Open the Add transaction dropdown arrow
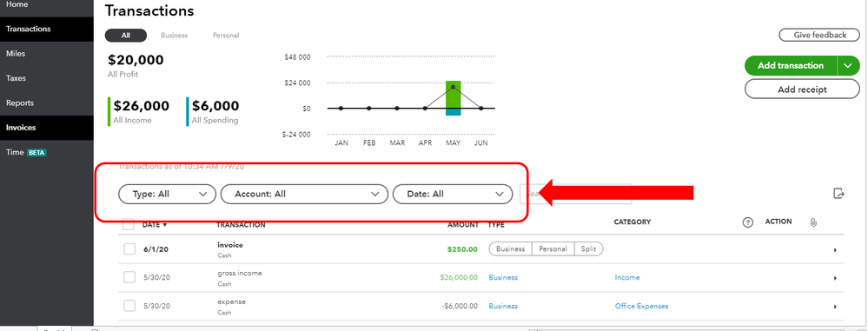The width and height of the screenshot is (868, 331). (849, 65)
